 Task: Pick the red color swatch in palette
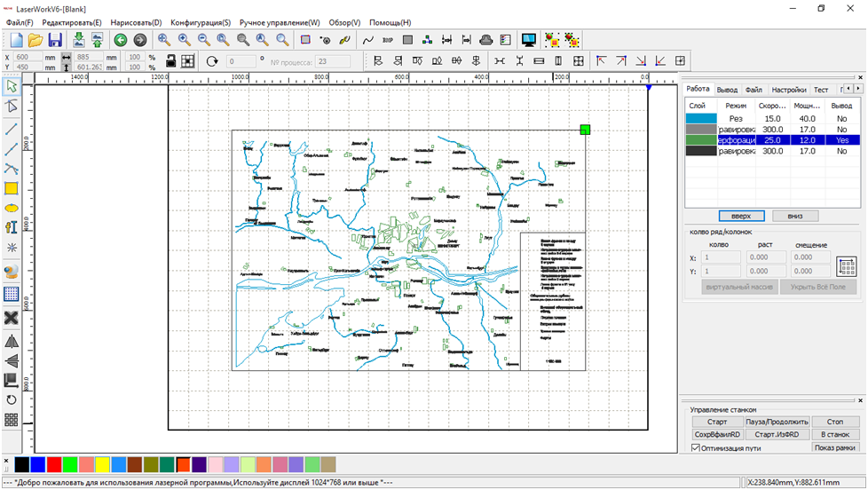[54, 464]
